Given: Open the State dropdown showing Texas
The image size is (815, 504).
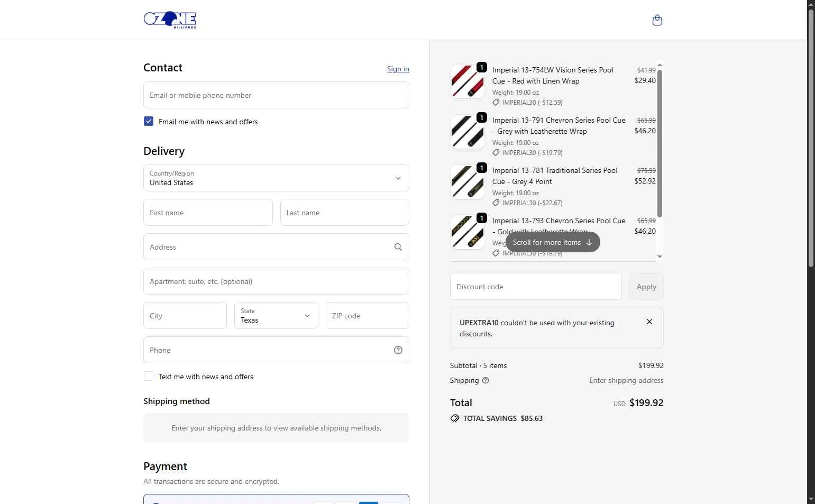Looking at the screenshot, I should (276, 316).
